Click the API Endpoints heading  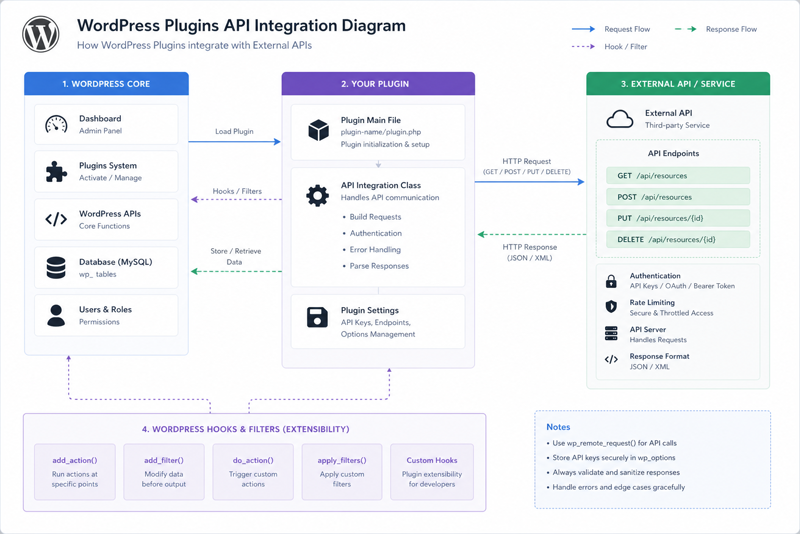coord(673,153)
